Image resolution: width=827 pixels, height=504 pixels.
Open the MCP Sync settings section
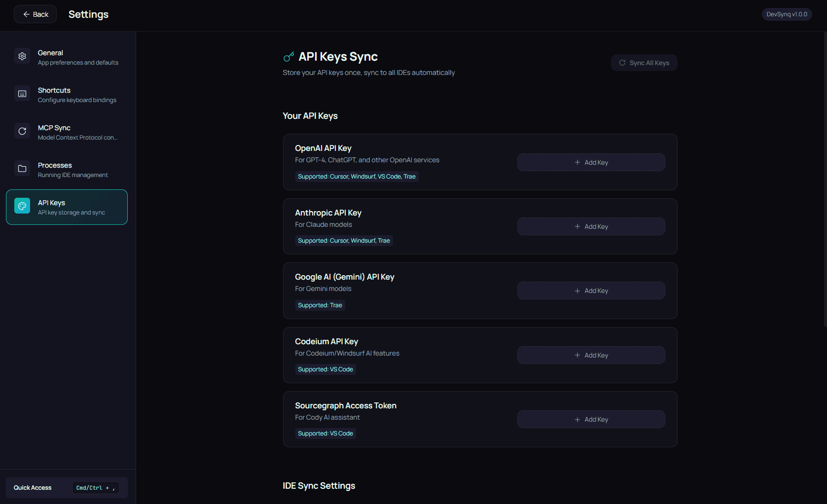pyautogui.click(x=67, y=132)
